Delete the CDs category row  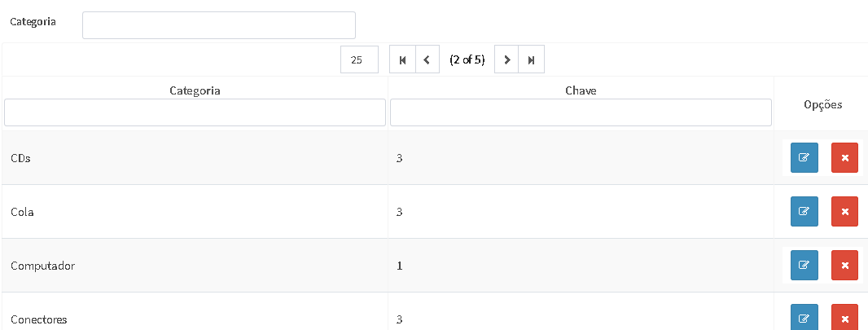point(844,158)
